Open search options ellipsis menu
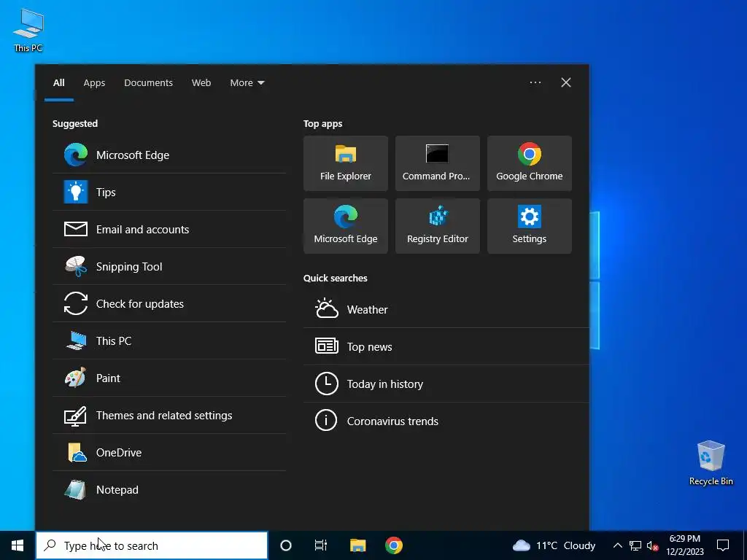This screenshot has width=747, height=560. pos(535,82)
